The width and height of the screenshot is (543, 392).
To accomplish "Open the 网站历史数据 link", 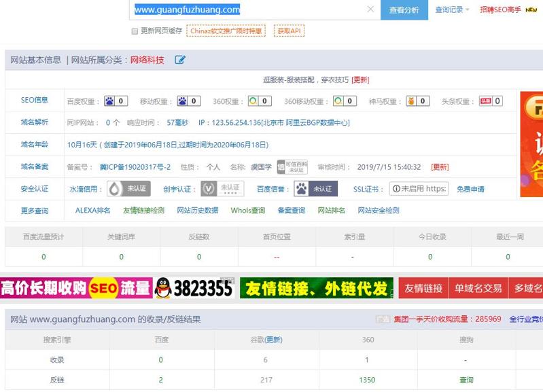I will pyautogui.click(x=197, y=210).
